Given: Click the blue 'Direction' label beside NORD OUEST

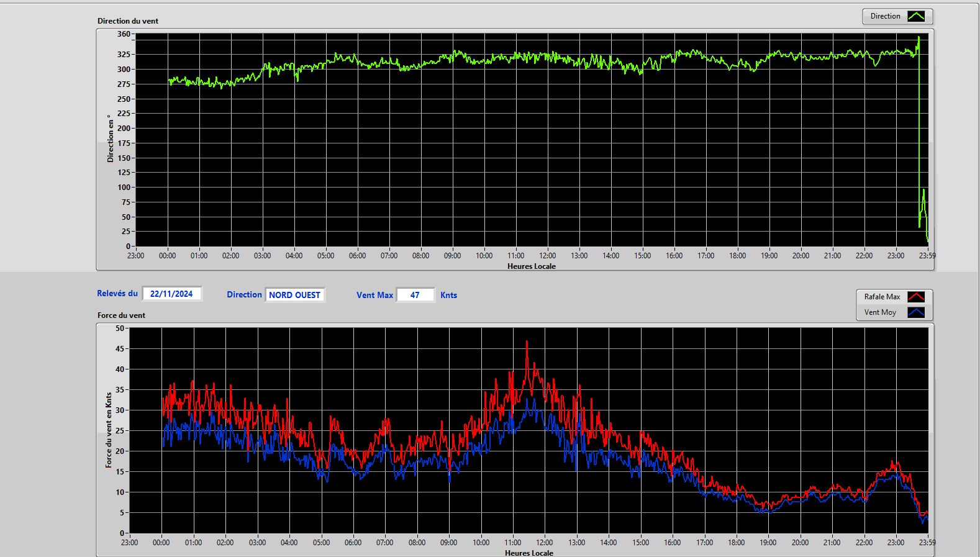Looking at the screenshot, I should (x=244, y=294).
